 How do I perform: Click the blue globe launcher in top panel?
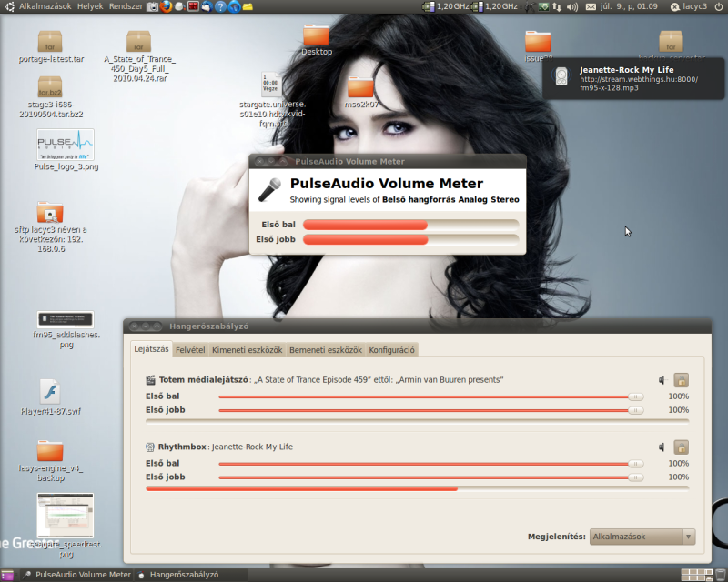point(235,6)
